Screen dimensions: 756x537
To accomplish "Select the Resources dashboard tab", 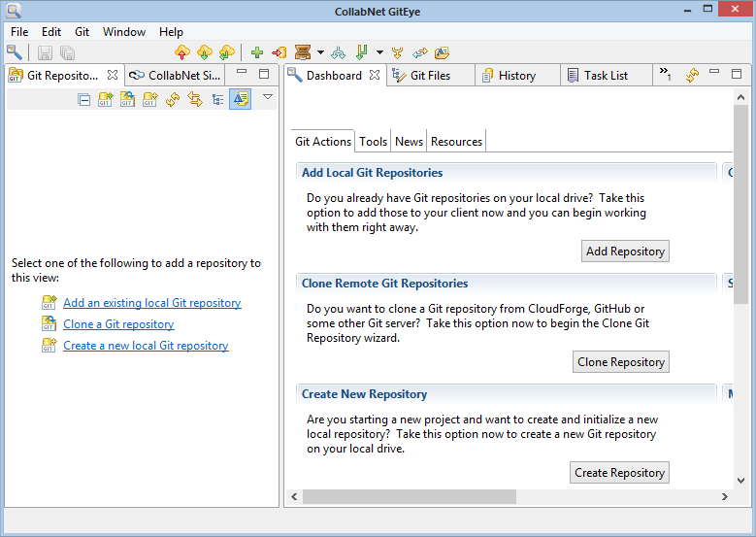I will [x=456, y=142].
